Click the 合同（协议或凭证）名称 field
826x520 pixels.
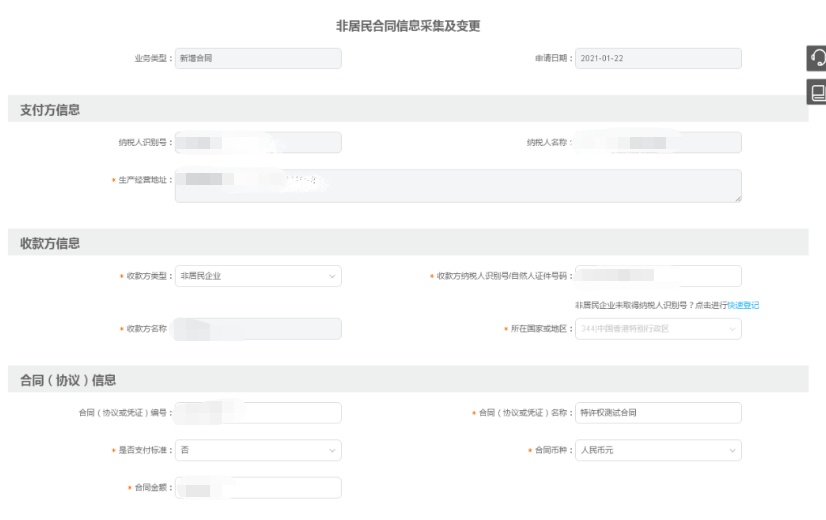(x=658, y=413)
